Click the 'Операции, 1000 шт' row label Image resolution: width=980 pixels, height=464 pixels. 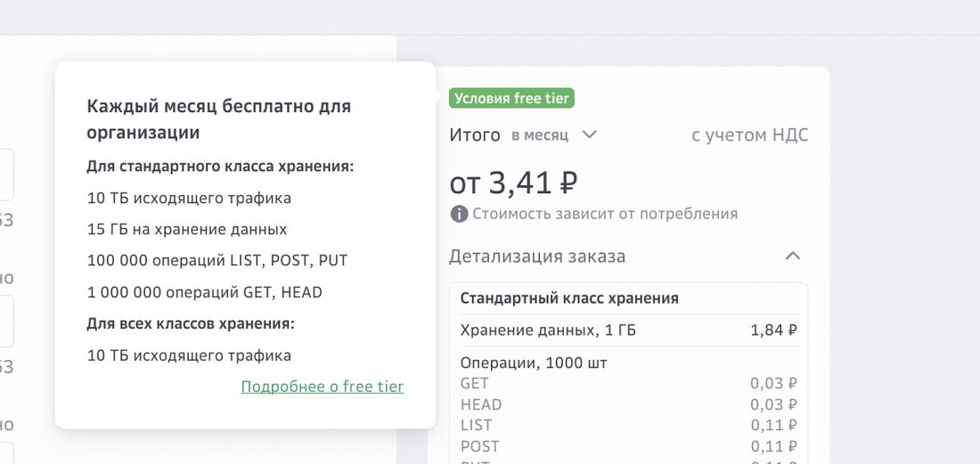coord(533,362)
